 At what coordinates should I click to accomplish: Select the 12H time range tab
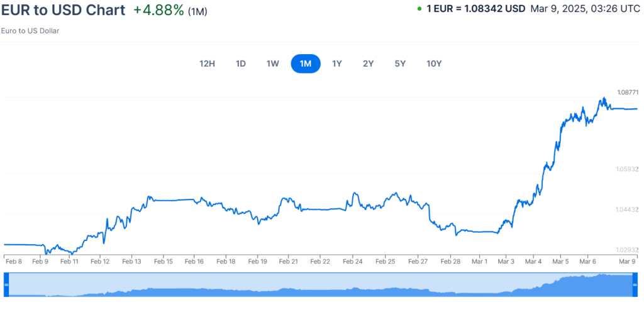(x=208, y=64)
